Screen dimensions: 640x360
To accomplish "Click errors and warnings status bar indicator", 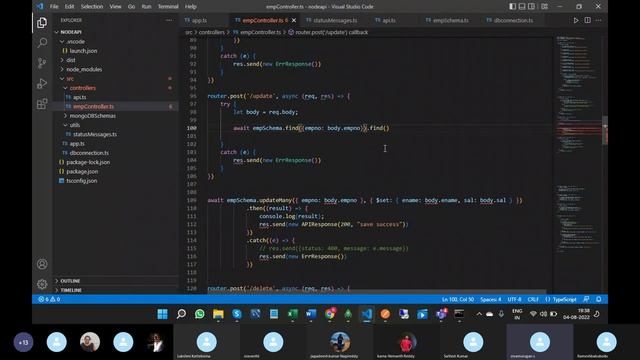I will [49, 299].
